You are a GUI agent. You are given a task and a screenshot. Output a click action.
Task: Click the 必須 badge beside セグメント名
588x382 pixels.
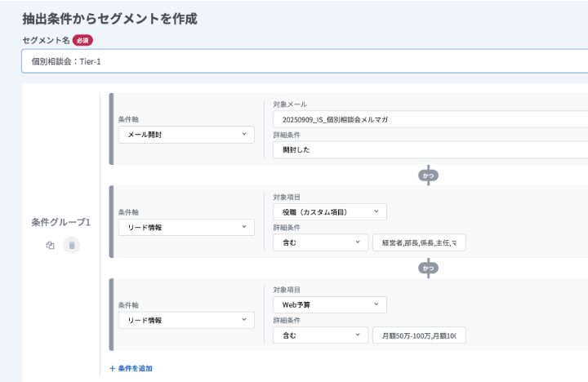click(x=82, y=40)
